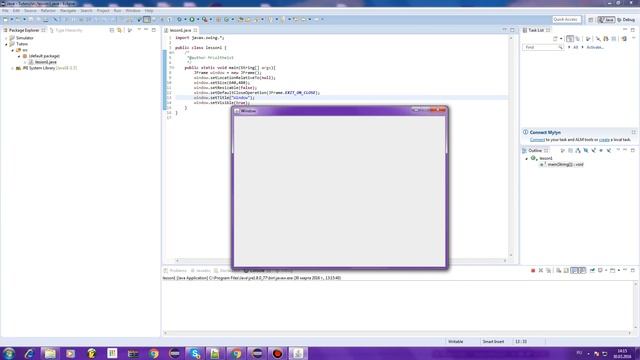Open the Window menu
The image size is (640, 360).
coord(133,11)
